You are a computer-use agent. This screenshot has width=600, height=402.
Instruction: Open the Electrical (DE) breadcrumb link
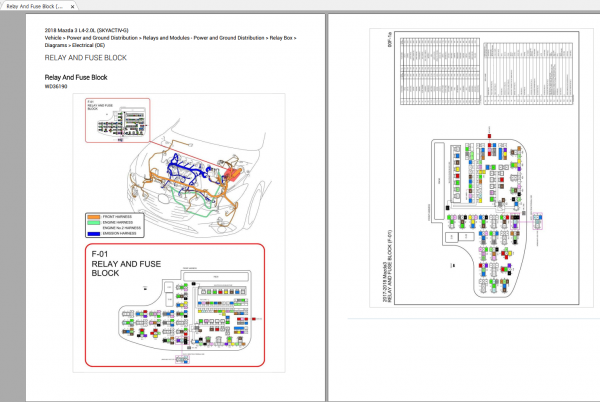tap(88, 45)
